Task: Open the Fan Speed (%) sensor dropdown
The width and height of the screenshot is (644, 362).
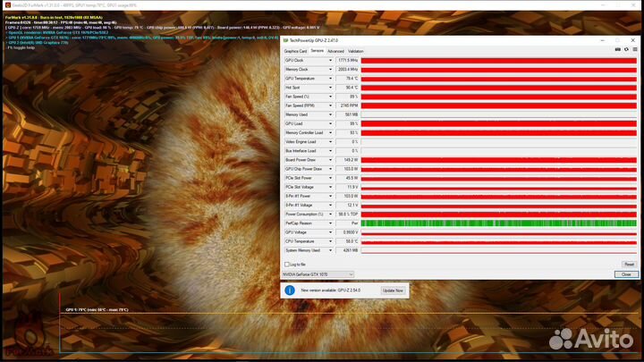Action: pyautogui.click(x=330, y=97)
